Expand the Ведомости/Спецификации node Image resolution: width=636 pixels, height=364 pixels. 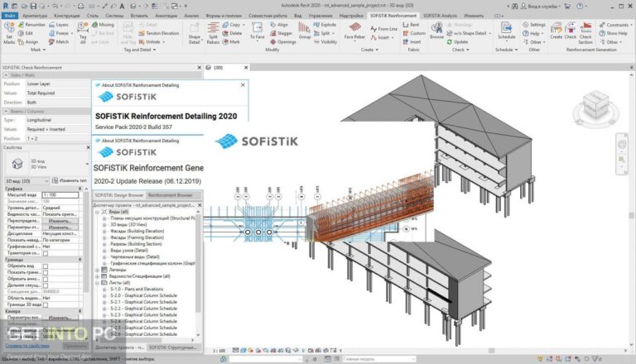(x=98, y=276)
